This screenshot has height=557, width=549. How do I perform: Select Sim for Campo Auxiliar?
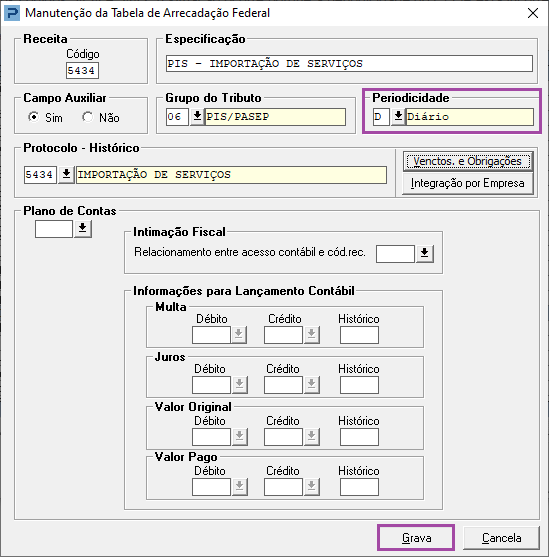[34, 117]
